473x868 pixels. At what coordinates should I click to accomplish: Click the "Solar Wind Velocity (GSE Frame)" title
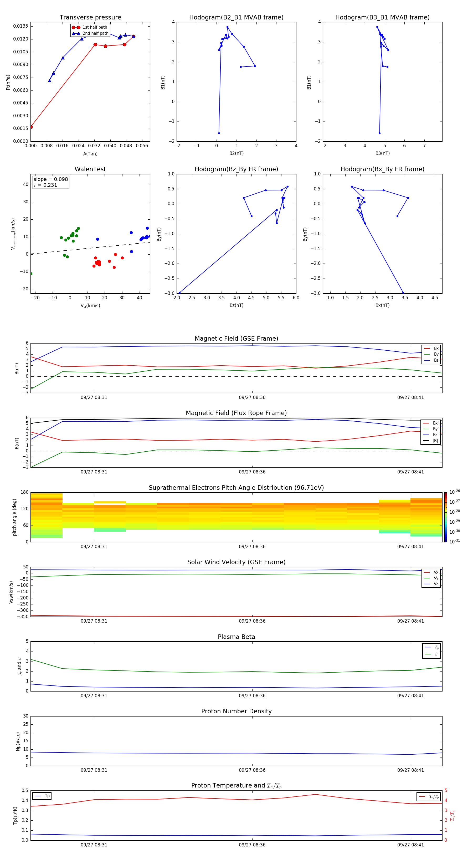tap(236, 562)
